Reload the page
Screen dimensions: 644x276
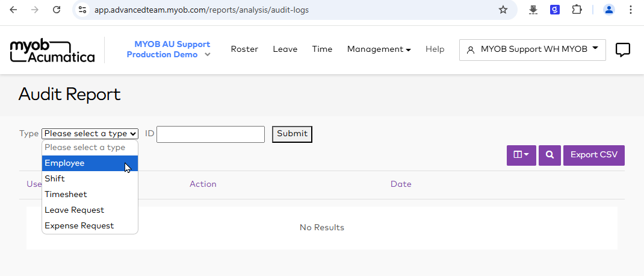pos(57,10)
